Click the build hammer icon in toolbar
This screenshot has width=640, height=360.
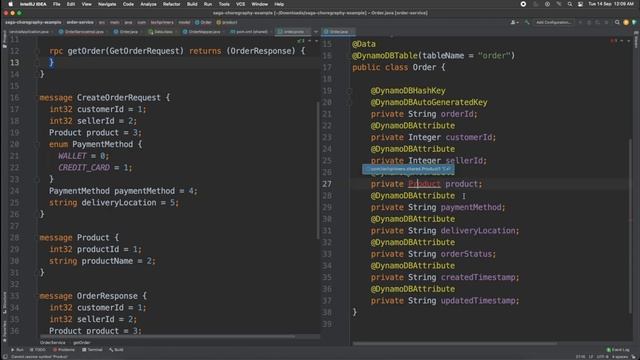click(527, 22)
